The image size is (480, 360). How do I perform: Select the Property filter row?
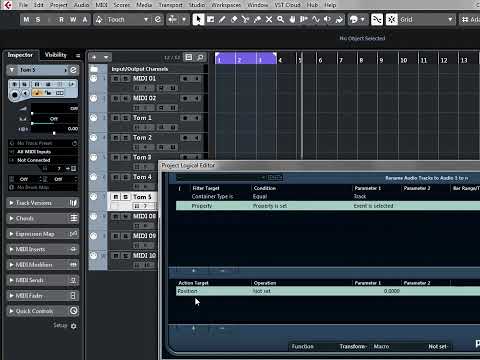point(328,206)
